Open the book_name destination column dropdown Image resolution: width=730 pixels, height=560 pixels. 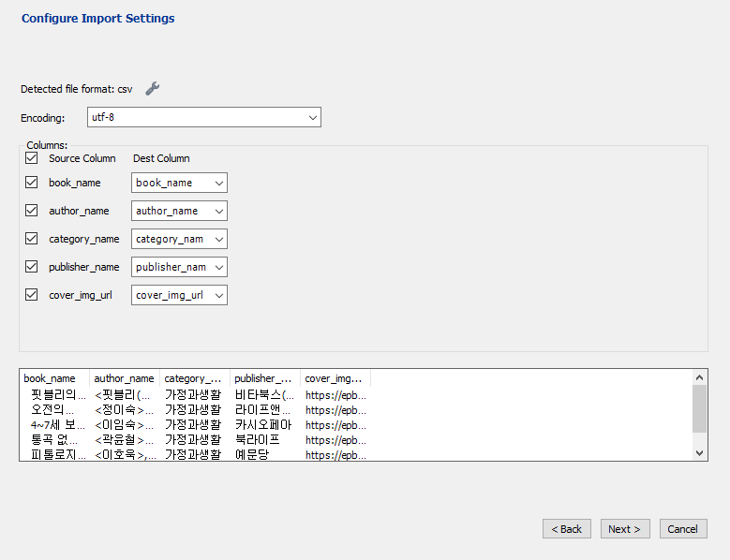[180, 183]
